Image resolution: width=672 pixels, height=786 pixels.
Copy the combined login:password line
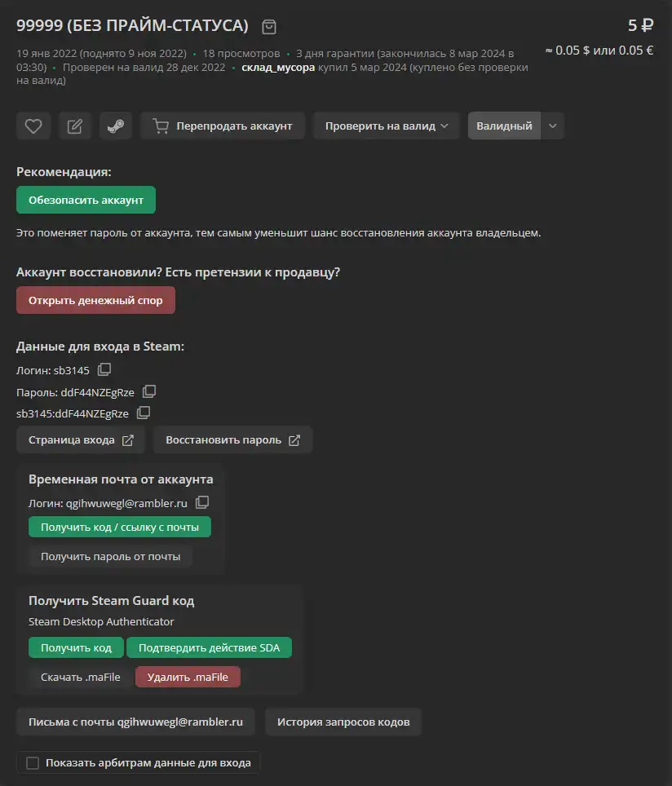click(144, 413)
